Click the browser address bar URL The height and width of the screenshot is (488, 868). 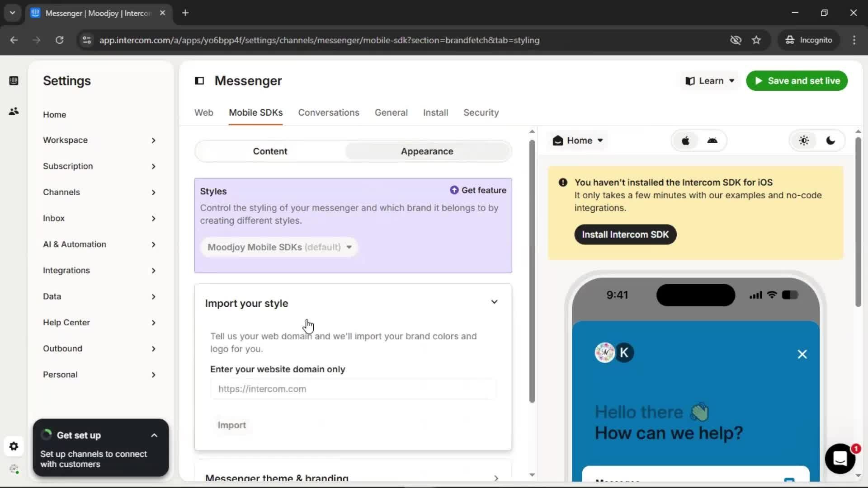click(319, 40)
